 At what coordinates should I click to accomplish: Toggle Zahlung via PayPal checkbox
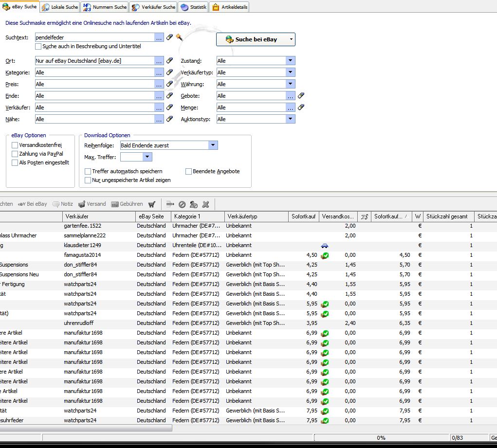coord(15,154)
